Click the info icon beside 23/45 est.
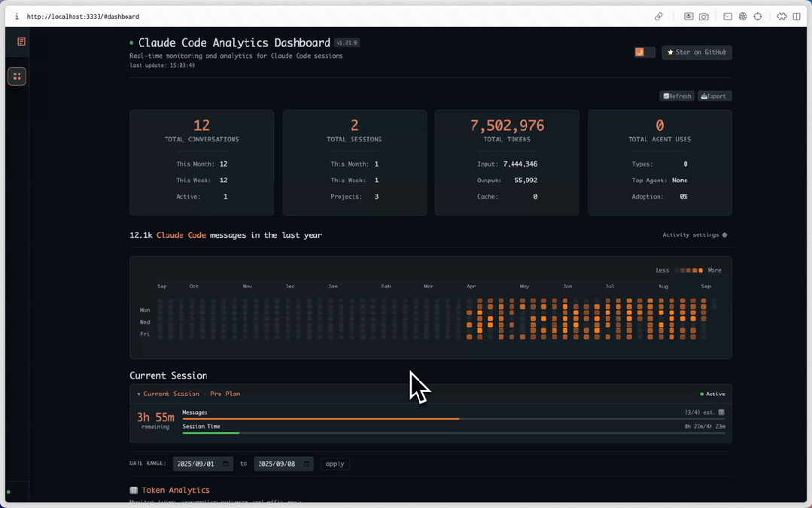The image size is (812, 508). coord(720,412)
